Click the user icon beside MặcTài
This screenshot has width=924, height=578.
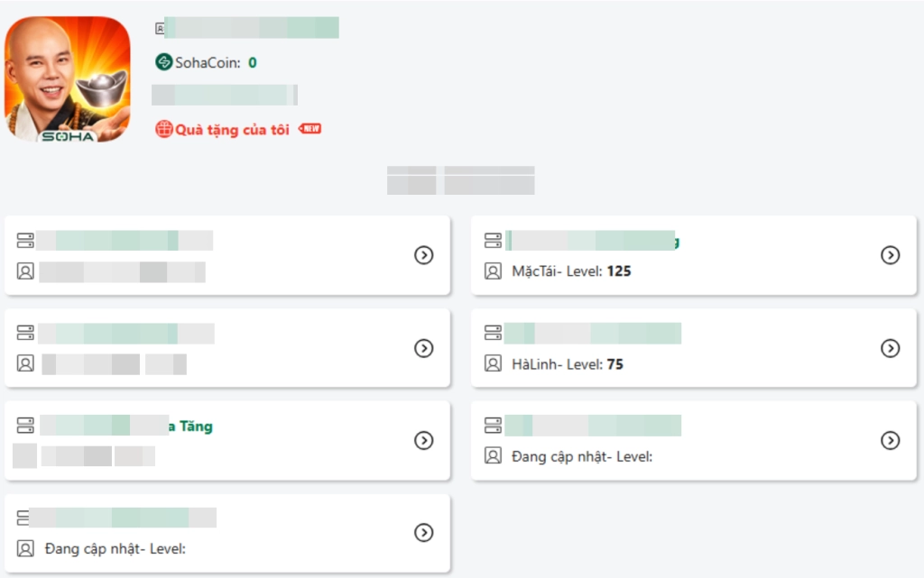[493, 271]
